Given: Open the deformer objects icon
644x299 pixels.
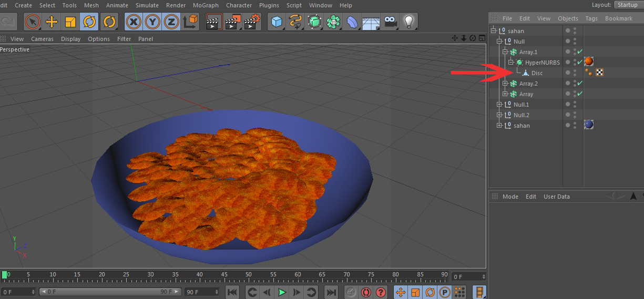Looking at the screenshot, I should [352, 22].
